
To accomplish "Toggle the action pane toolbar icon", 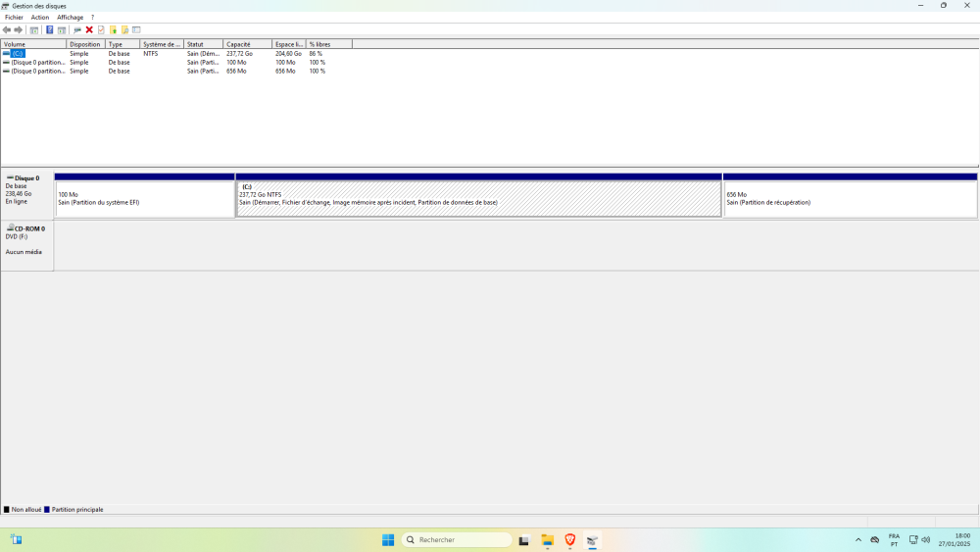I will [x=62, y=30].
